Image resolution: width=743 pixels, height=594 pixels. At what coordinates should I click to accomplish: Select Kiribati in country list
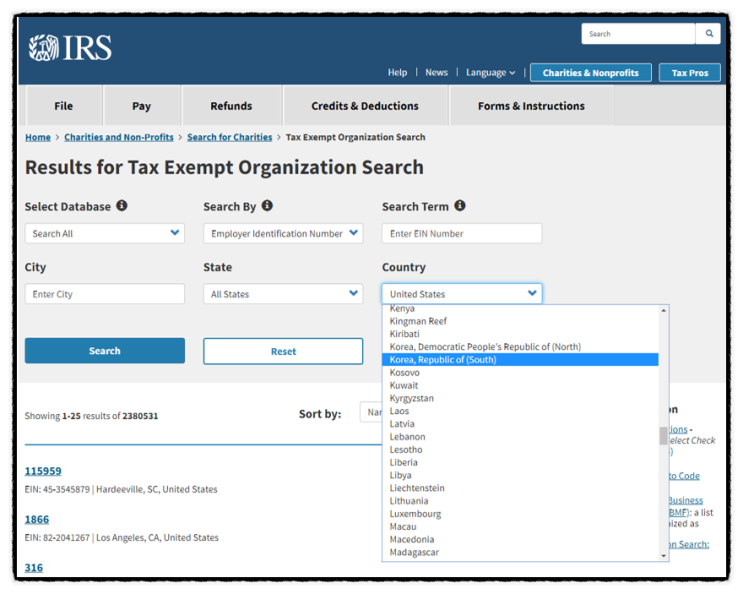coord(520,334)
